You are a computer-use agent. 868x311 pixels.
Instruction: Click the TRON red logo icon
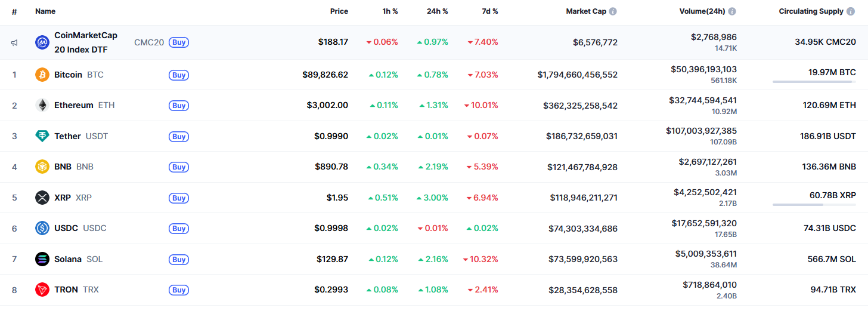(x=42, y=290)
